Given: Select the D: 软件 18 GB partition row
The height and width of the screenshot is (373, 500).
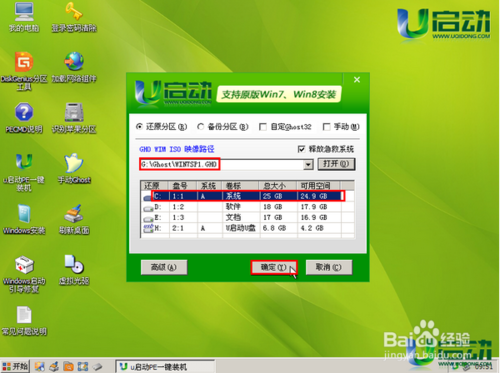Looking at the screenshot, I should [248, 207].
